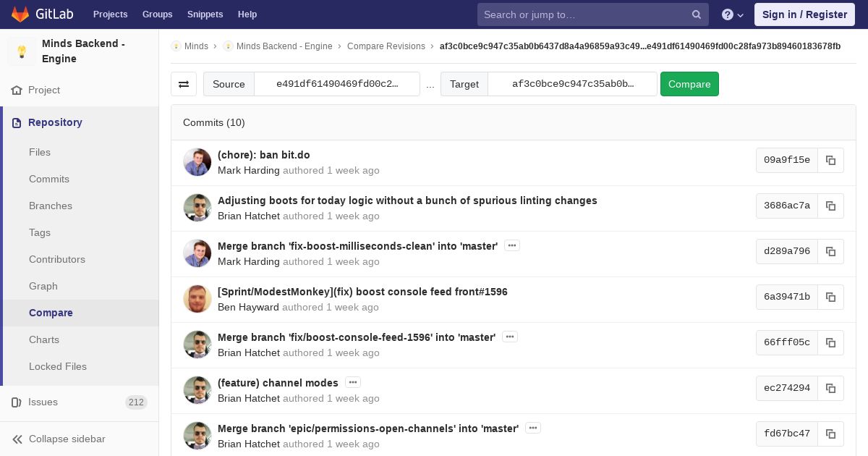
Task: Open Mark Harding's avatar on ban bit.do commit
Action: pyautogui.click(x=197, y=162)
